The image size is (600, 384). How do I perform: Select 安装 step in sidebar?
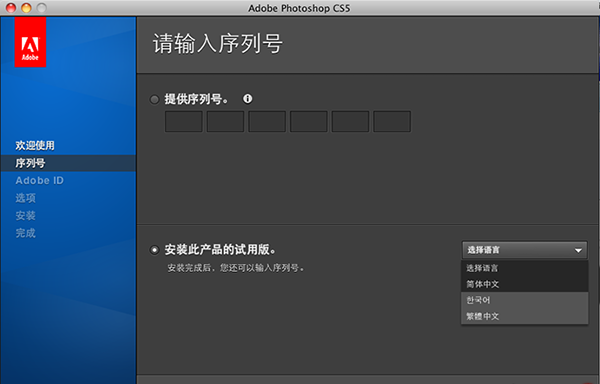(26, 216)
